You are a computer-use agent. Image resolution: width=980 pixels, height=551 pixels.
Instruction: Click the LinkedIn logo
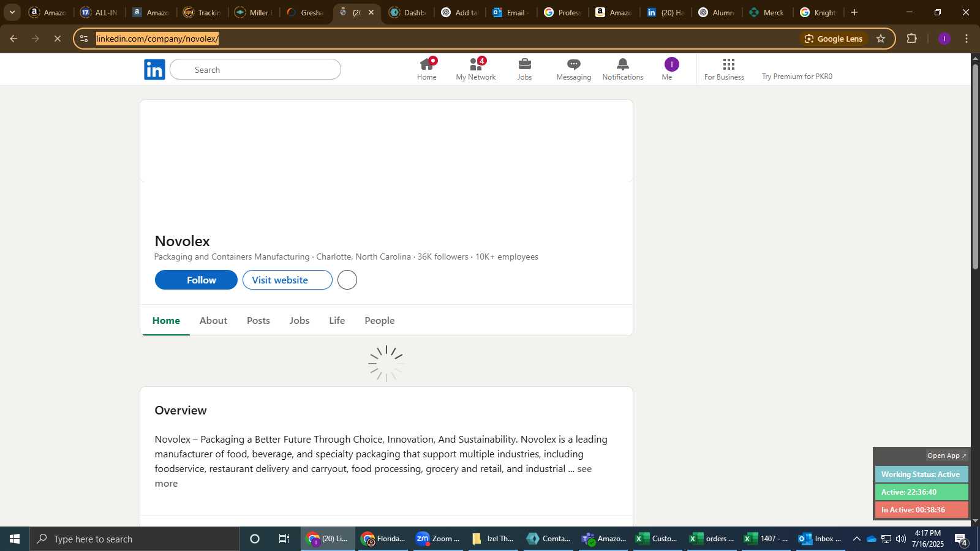click(154, 69)
